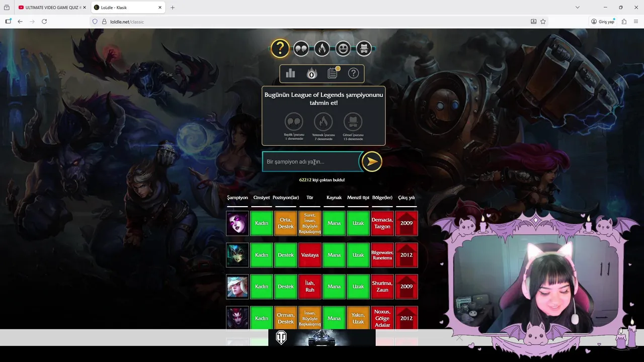Viewport: 644px width, 362px height.
Task: Show site security shield information
Action: click(95, 22)
